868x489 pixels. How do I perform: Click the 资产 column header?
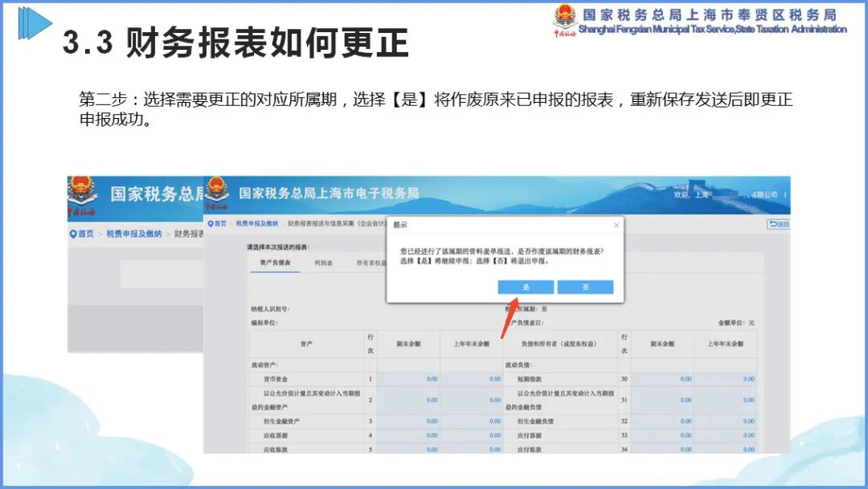pyautogui.click(x=306, y=344)
